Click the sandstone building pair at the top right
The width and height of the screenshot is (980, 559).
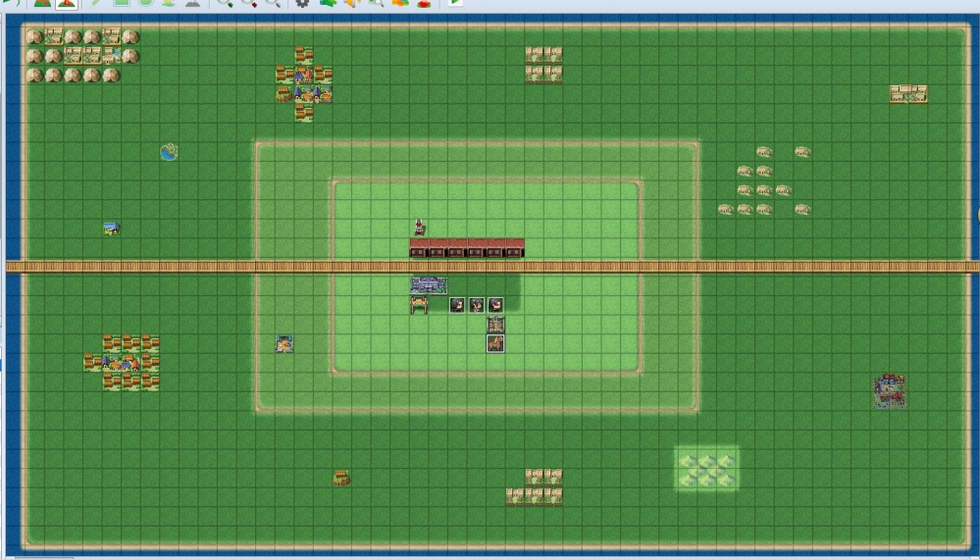point(908,94)
